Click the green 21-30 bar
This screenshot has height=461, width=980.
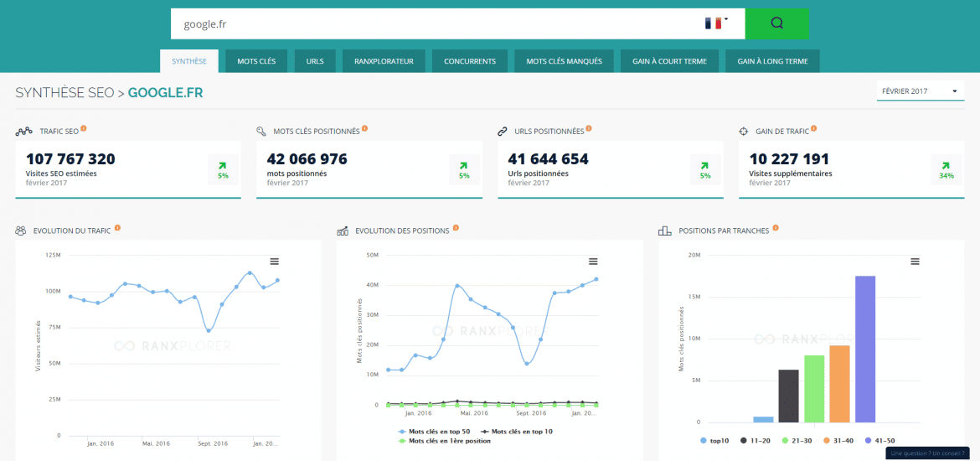814,388
